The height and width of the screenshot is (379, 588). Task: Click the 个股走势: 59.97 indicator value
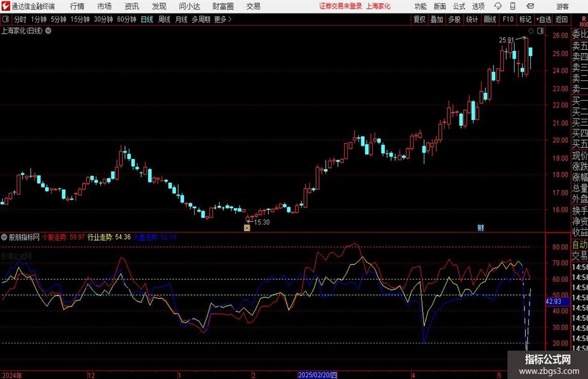click(63, 237)
